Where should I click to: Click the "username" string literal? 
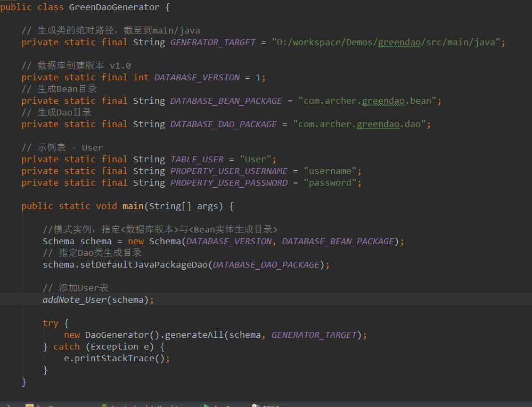(x=330, y=171)
